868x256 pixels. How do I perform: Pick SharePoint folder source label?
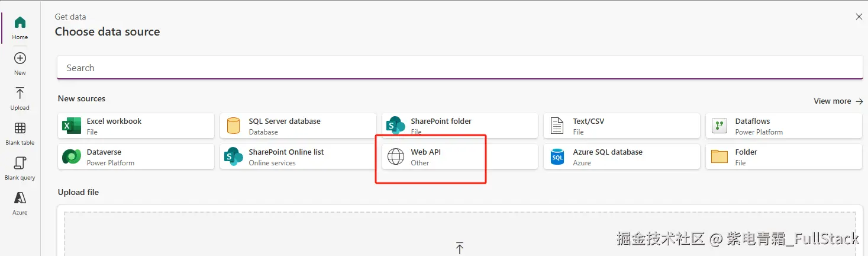tap(441, 121)
